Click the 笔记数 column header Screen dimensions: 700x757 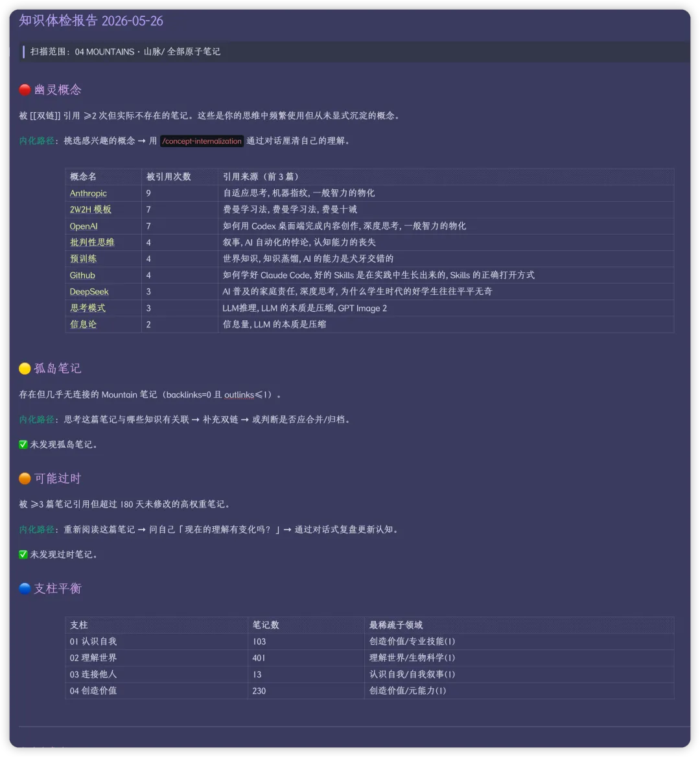pyautogui.click(x=266, y=625)
